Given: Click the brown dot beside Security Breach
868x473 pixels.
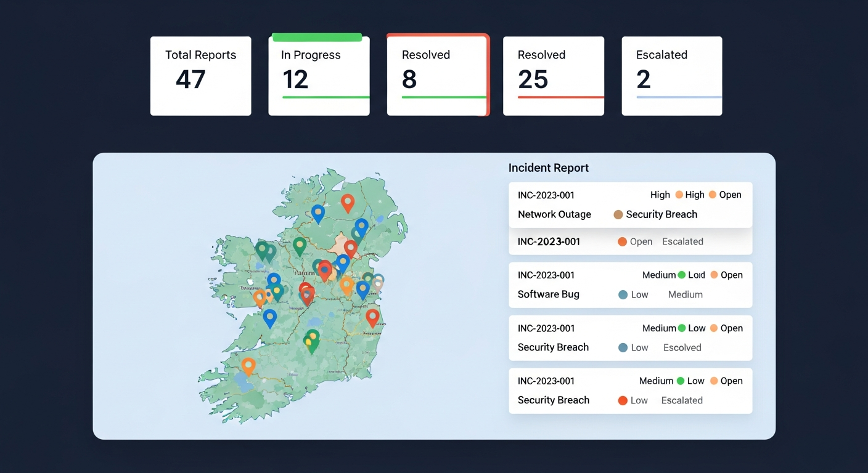Looking at the screenshot, I should point(618,214).
